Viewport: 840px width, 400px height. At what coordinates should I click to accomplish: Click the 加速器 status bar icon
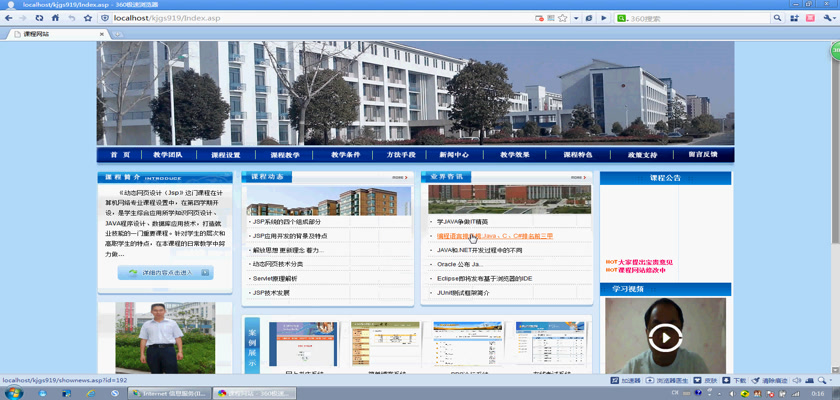tap(626, 381)
